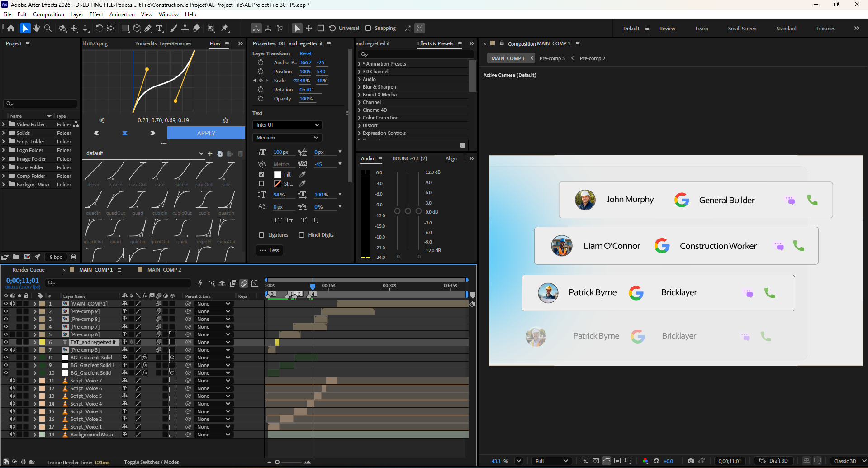
Task: Click the Superscript text style icon
Action: click(x=304, y=220)
